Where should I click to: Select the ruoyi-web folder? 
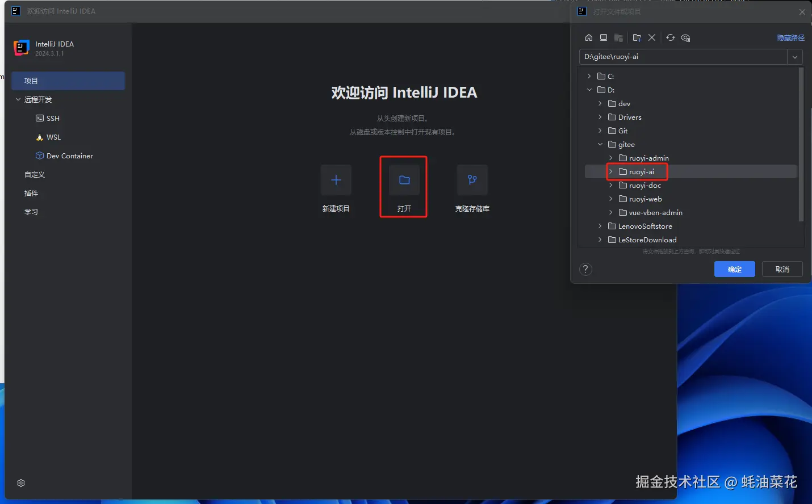(641, 199)
